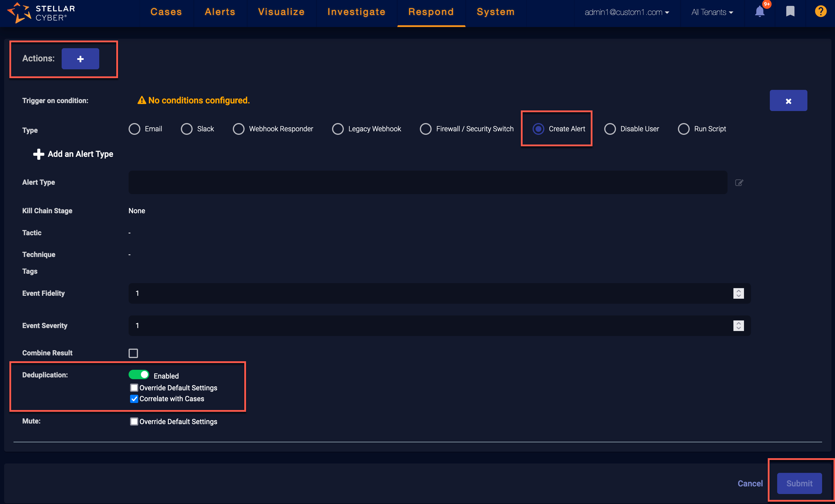The height and width of the screenshot is (504, 835).
Task: Click the Stellar Cyber logo
Action: (41, 13)
